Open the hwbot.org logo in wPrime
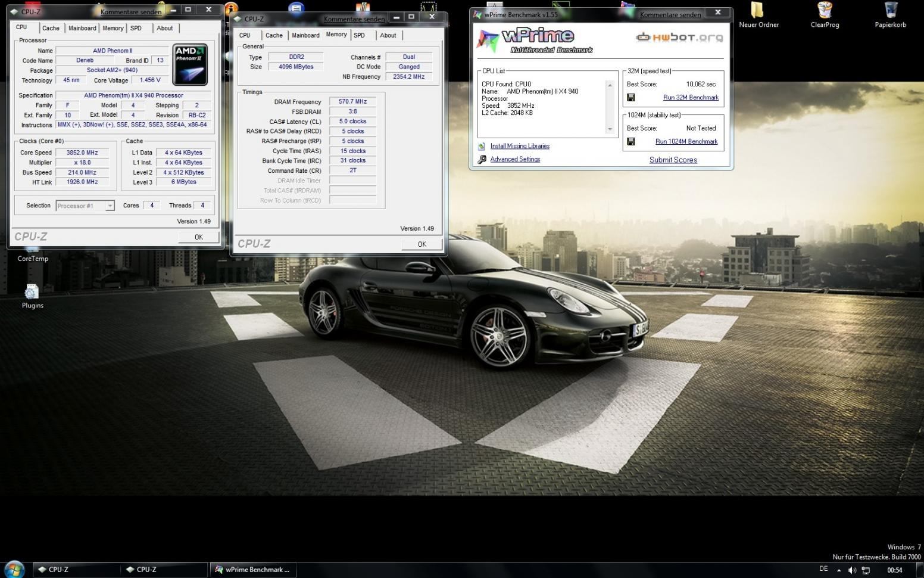 pos(679,38)
